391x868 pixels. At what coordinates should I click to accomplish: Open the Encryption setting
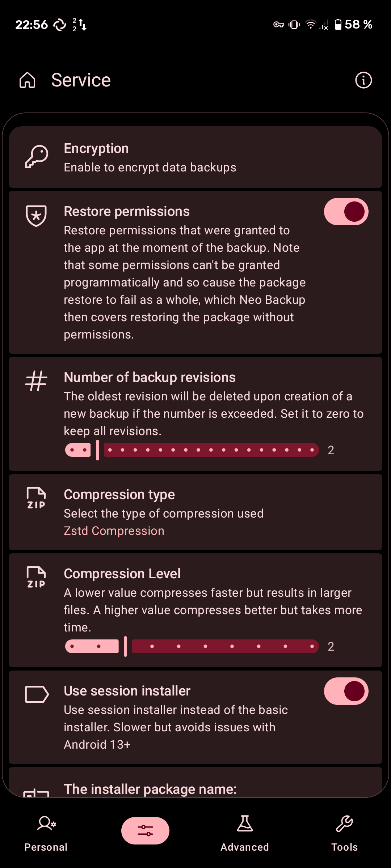point(195,157)
